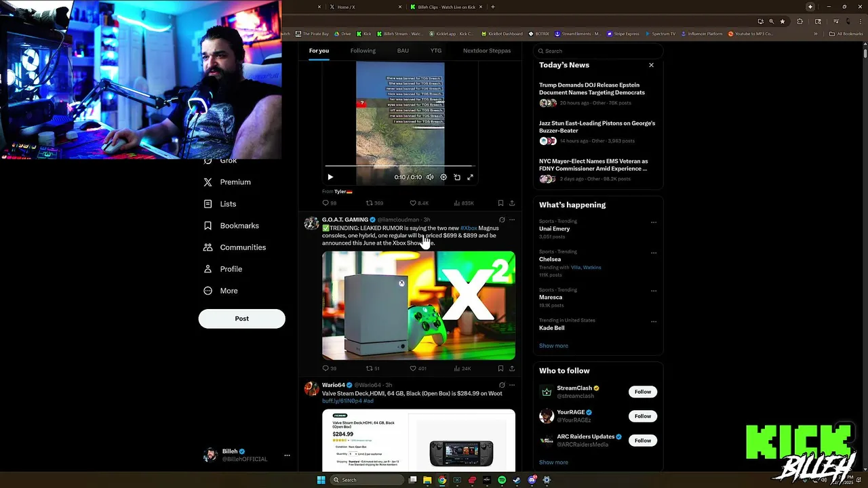Open more options on G.O.A.T. GAMING post
The image size is (868, 488).
point(512,220)
